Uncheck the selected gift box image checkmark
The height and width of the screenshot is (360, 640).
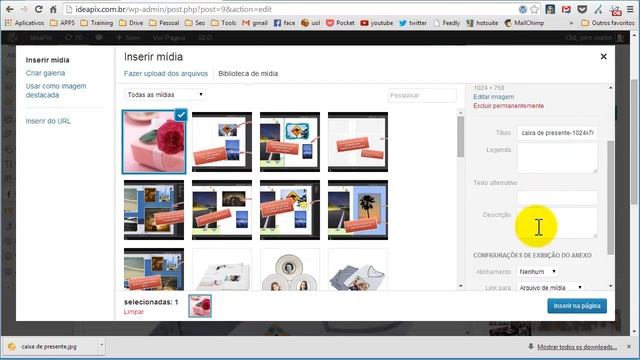181,115
